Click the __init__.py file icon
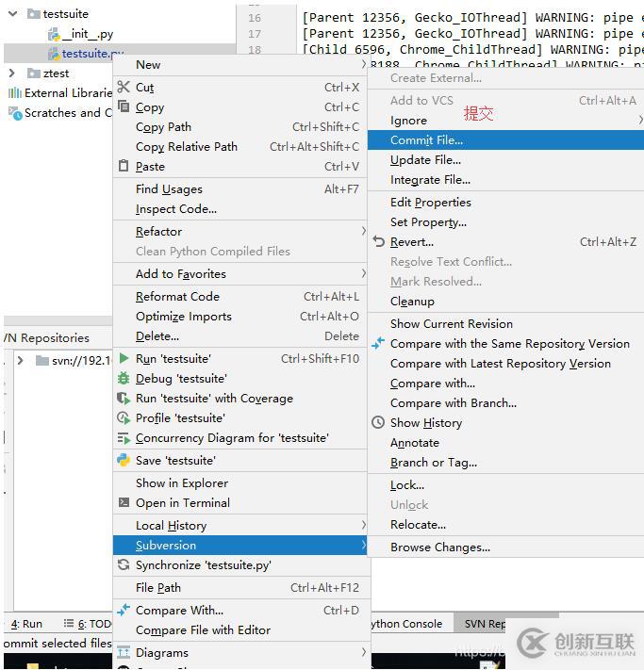Viewport: 644px width, 670px height. click(55, 34)
